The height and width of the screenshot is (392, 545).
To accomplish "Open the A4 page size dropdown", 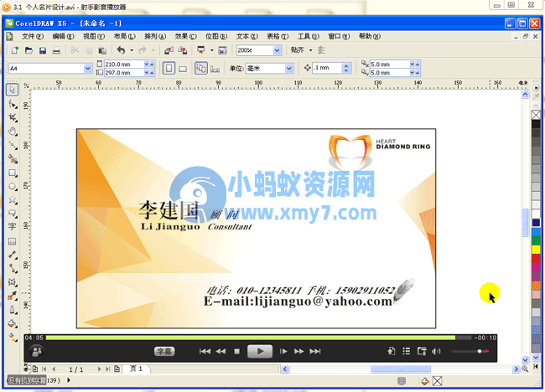I will pyautogui.click(x=88, y=69).
